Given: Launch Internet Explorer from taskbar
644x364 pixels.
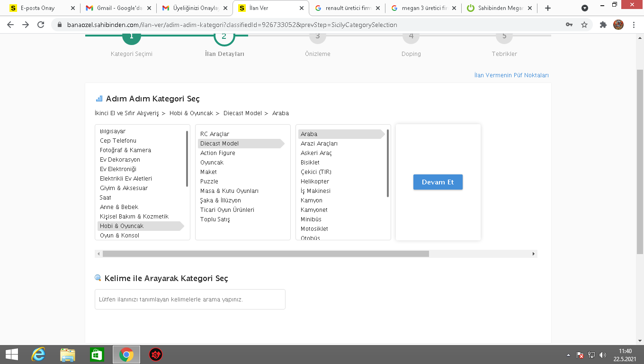Looking at the screenshot, I should [x=38, y=355].
